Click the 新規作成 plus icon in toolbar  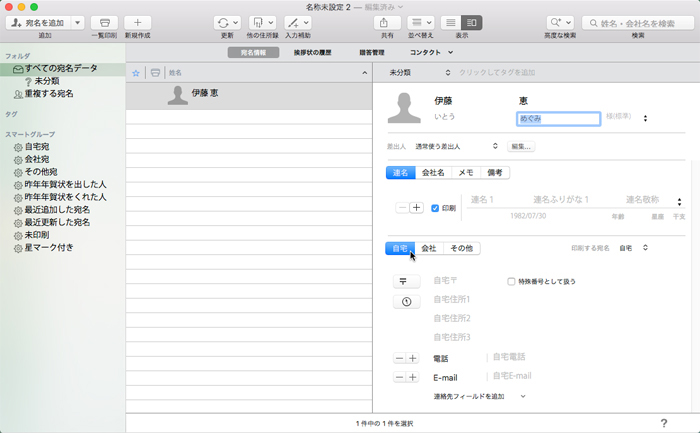coord(138,22)
